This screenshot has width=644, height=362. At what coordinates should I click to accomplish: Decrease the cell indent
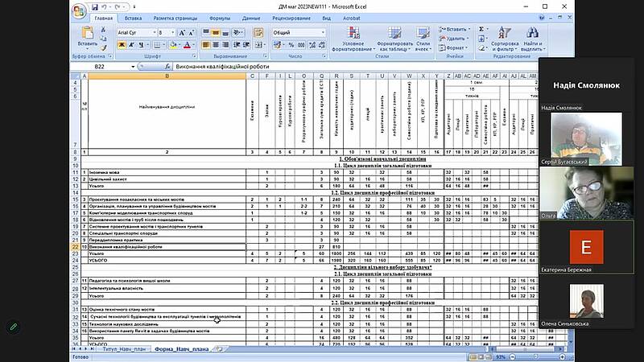[237, 45]
